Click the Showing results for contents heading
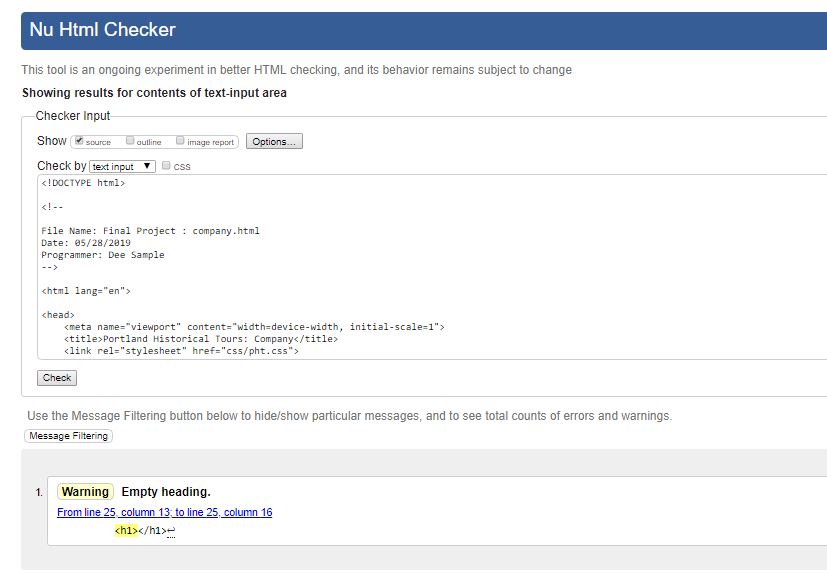This screenshot has width=827, height=574. 155,93
